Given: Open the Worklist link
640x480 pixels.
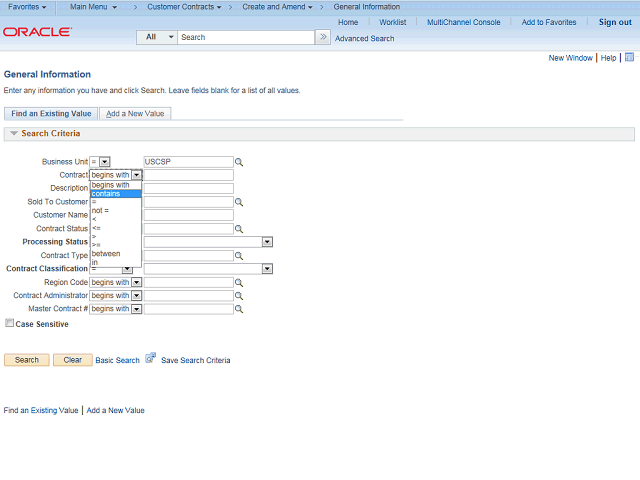Looking at the screenshot, I should 393,22.
